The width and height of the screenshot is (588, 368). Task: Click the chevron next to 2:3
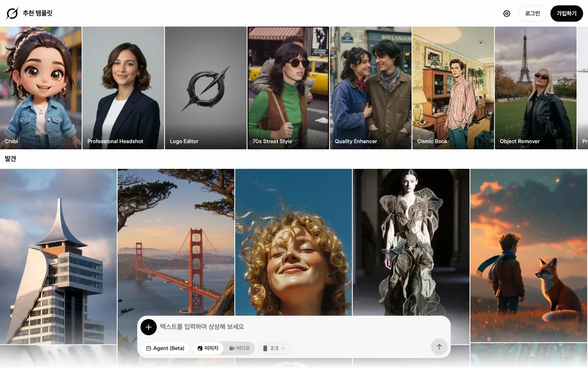pyautogui.click(x=283, y=348)
